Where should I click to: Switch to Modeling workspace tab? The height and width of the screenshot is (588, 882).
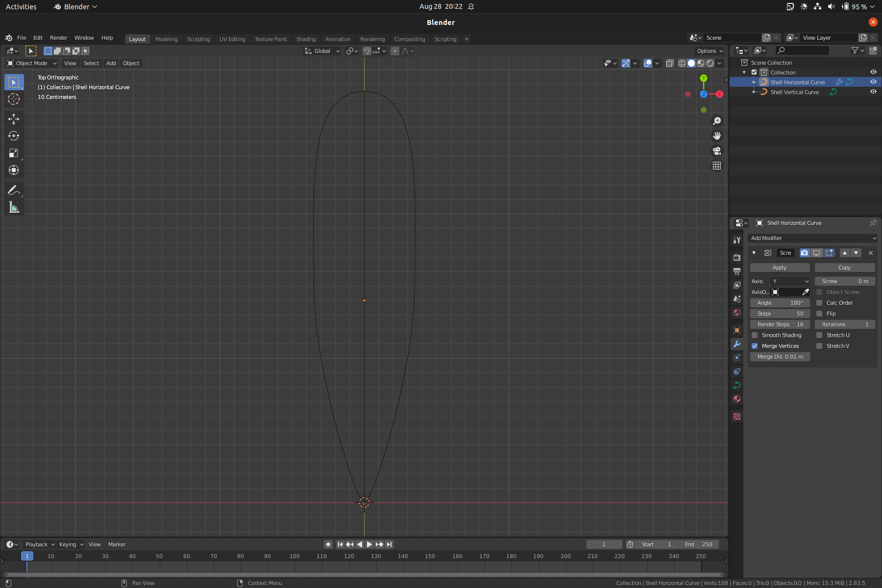[x=166, y=39]
